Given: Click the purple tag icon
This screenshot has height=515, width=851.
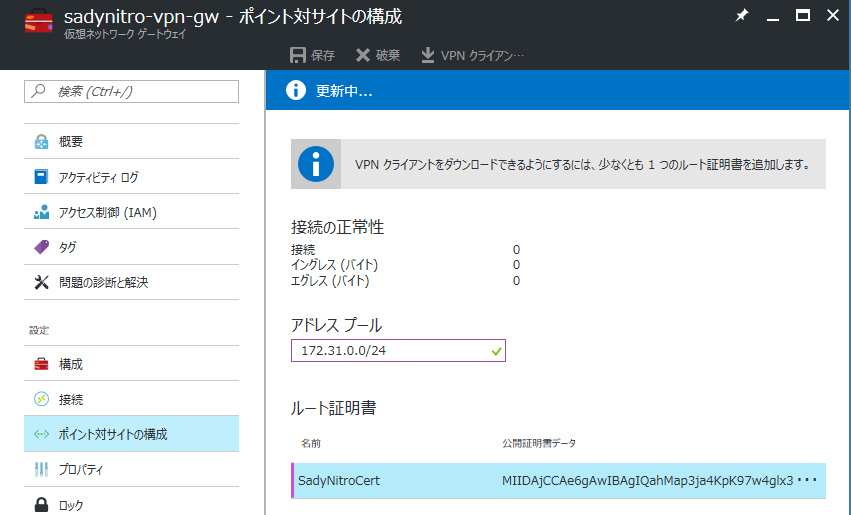Looking at the screenshot, I should point(41,247).
